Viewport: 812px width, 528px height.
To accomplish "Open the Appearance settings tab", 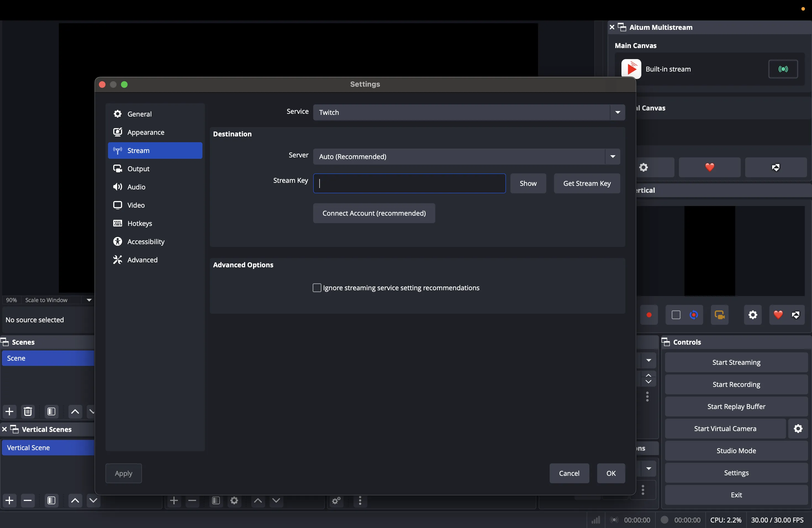I will (x=155, y=132).
